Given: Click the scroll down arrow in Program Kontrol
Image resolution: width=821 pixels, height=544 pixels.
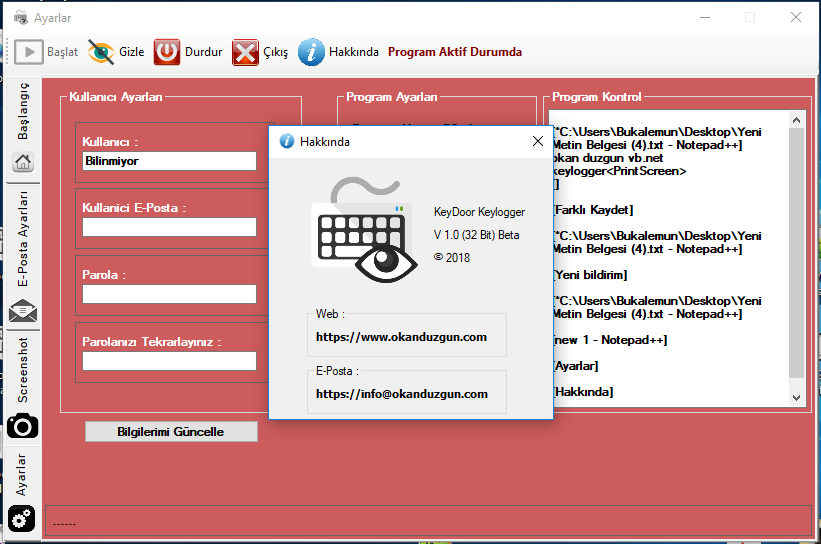Looking at the screenshot, I should [796, 397].
